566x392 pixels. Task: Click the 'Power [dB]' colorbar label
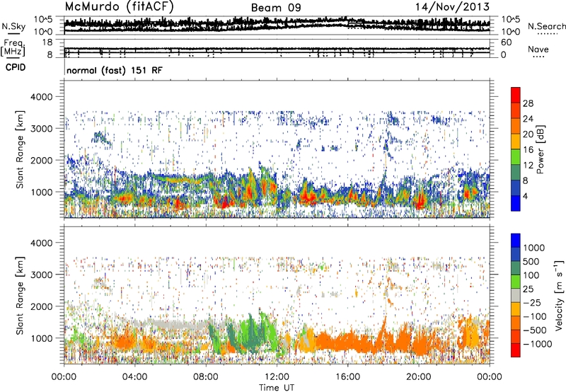click(540, 149)
